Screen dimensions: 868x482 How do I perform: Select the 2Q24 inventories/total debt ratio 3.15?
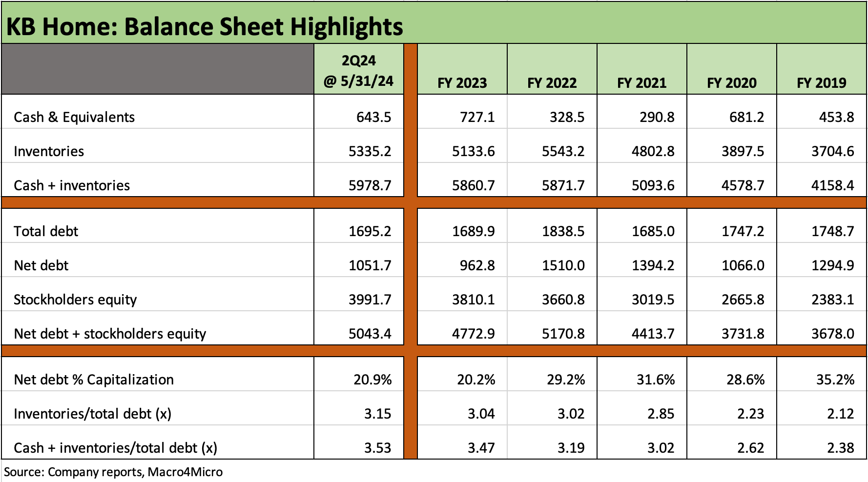377,414
